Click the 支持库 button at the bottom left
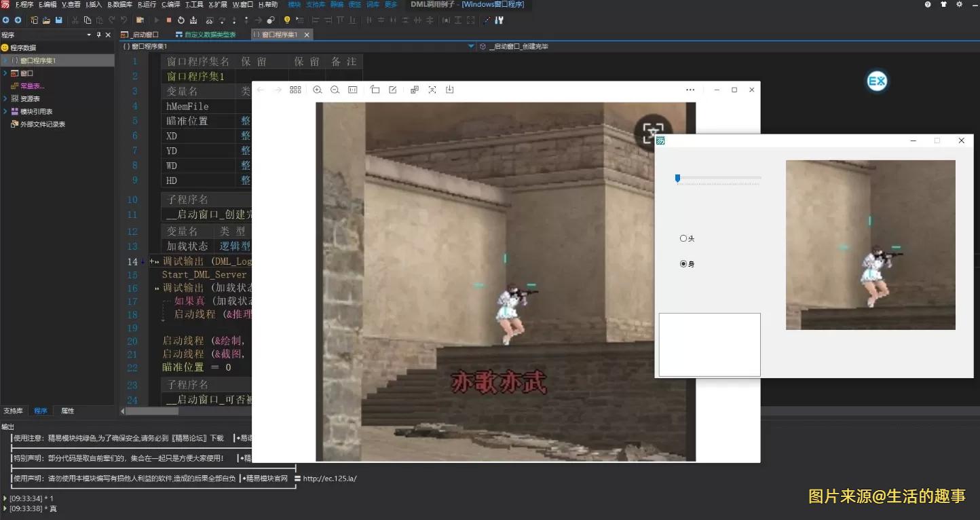980x520 pixels. [13, 410]
